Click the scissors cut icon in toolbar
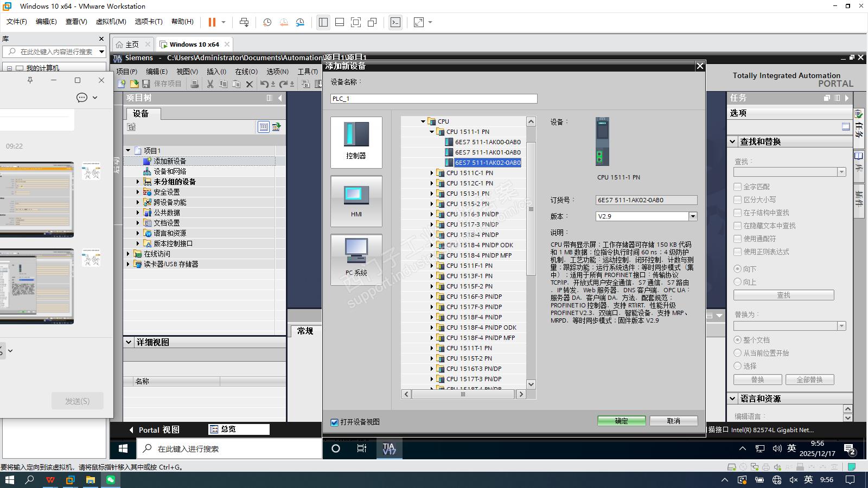 (x=210, y=84)
